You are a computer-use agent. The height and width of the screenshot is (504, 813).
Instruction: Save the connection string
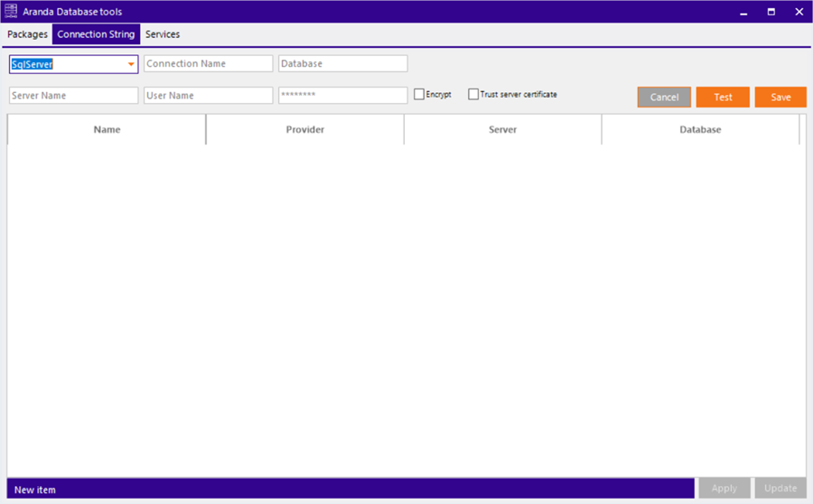(780, 98)
